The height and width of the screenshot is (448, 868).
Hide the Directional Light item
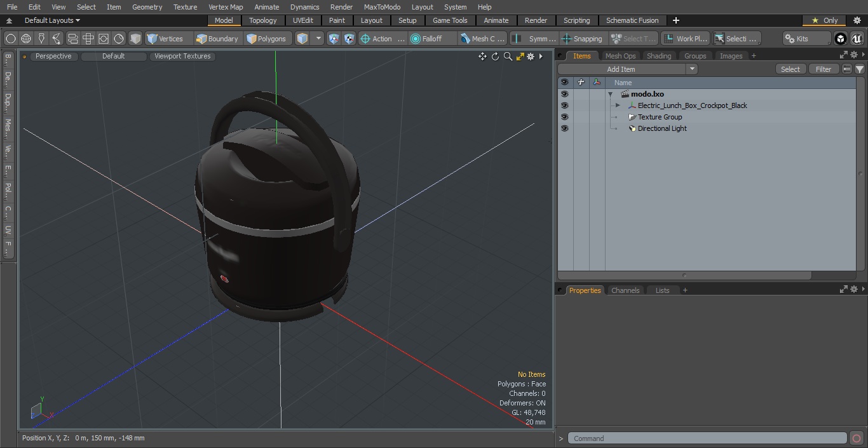click(564, 128)
